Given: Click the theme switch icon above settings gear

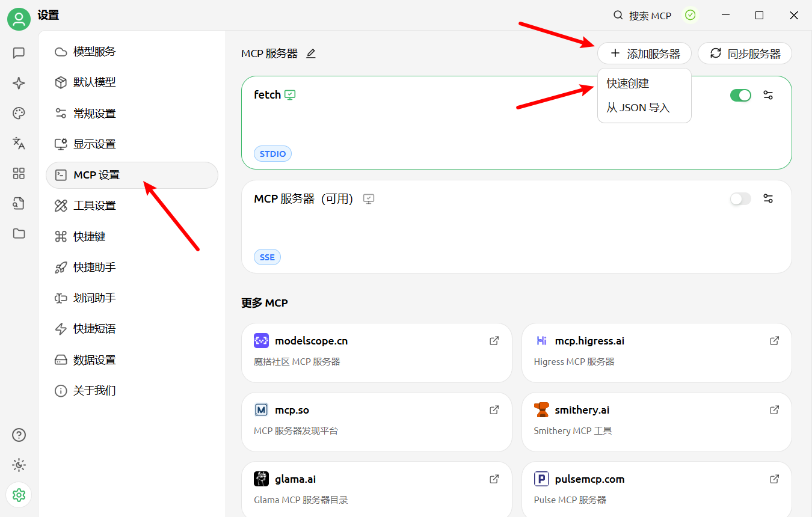Looking at the screenshot, I should (x=19, y=465).
